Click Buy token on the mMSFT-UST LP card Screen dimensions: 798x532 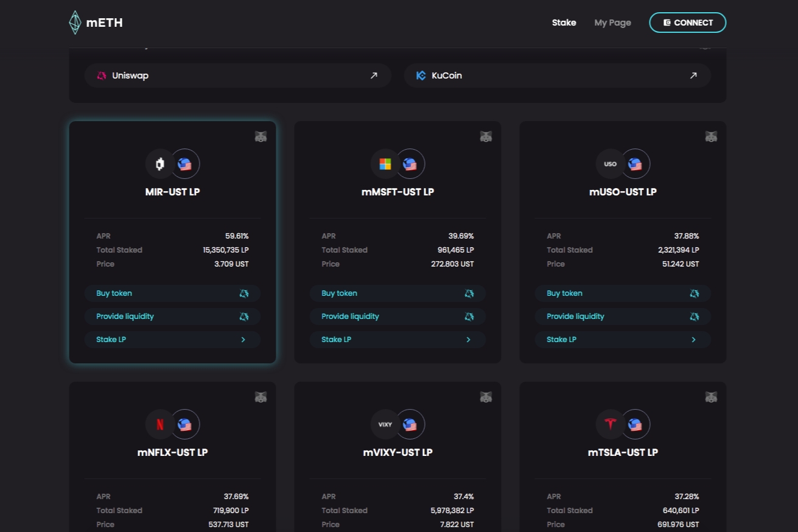(x=397, y=293)
